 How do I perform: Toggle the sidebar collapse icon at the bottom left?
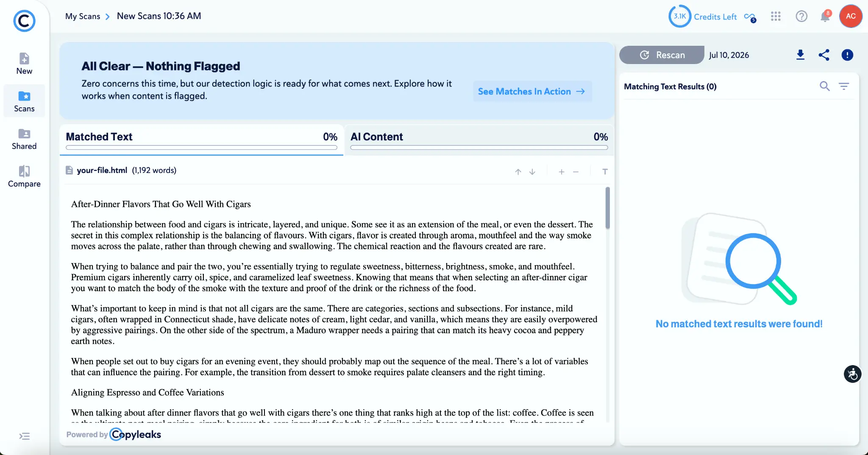tap(25, 436)
